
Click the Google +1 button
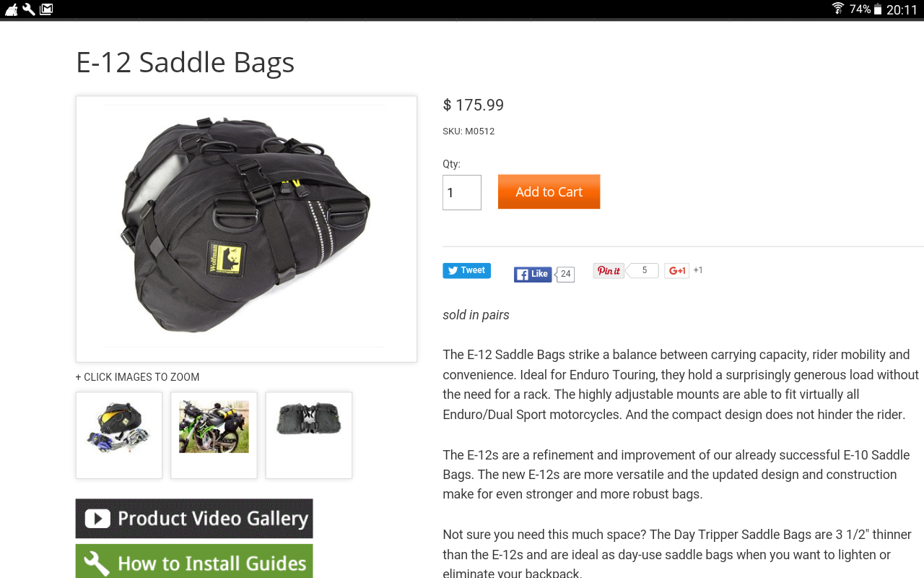click(x=677, y=271)
